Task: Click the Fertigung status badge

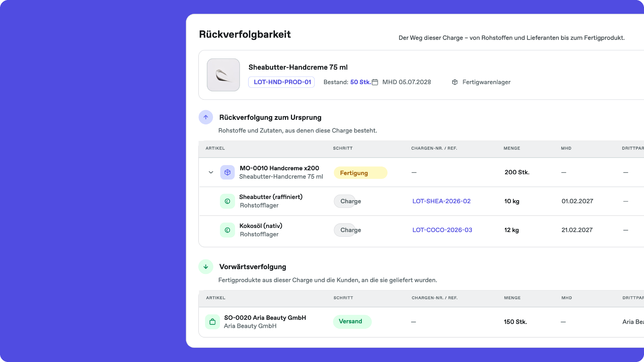Action: [x=360, y=173]
